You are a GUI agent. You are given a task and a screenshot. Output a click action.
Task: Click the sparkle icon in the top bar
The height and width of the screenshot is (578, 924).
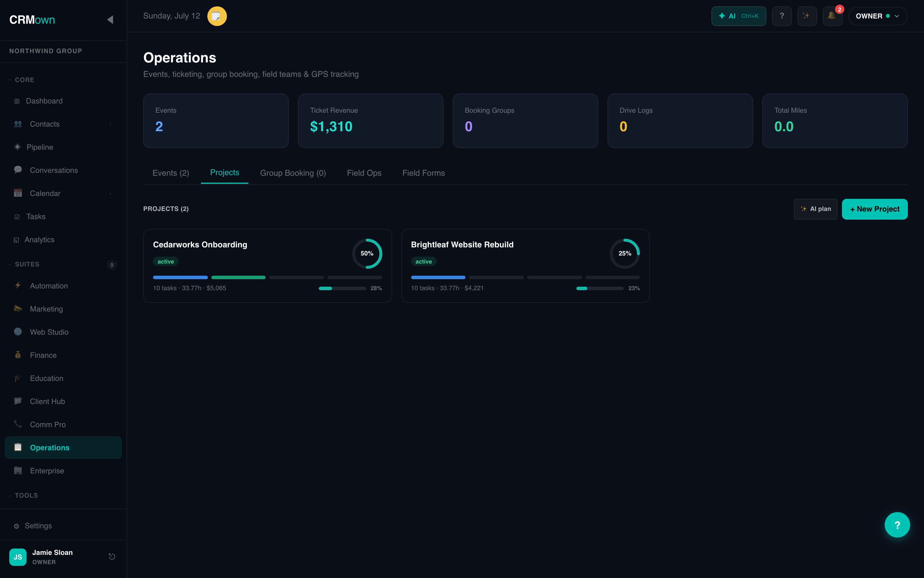807,16
